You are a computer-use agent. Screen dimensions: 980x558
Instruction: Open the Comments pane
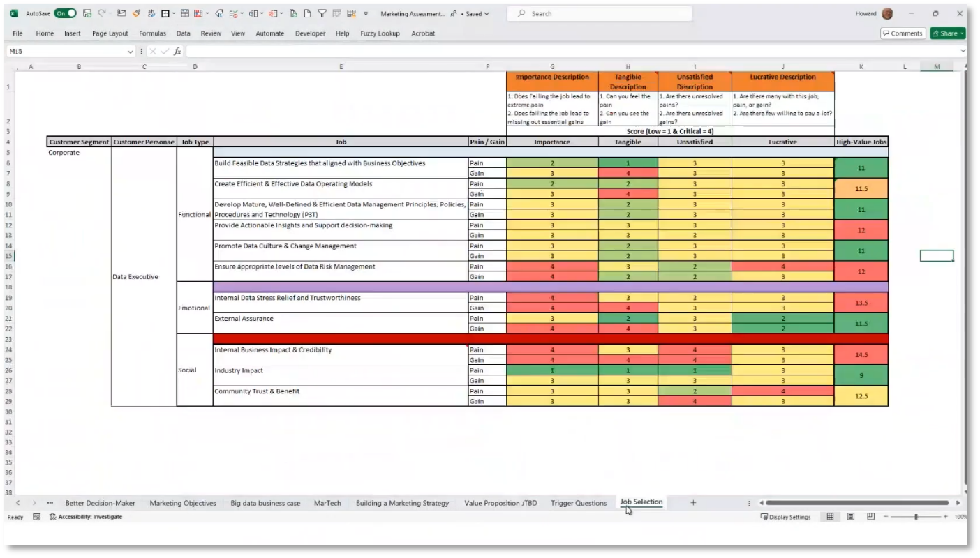click(903, 33)
